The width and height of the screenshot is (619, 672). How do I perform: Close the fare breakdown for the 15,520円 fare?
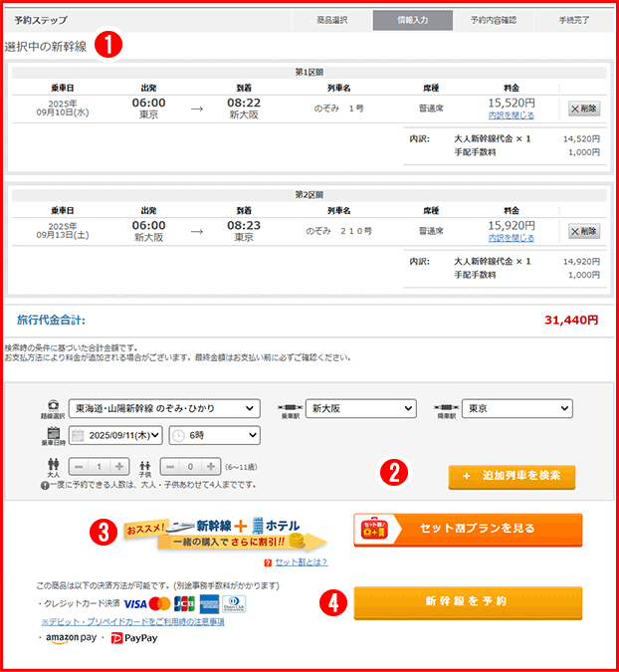click(512, 115)
